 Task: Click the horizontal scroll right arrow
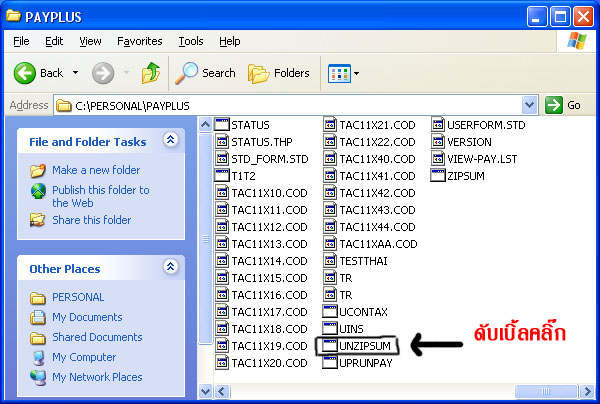586,391
